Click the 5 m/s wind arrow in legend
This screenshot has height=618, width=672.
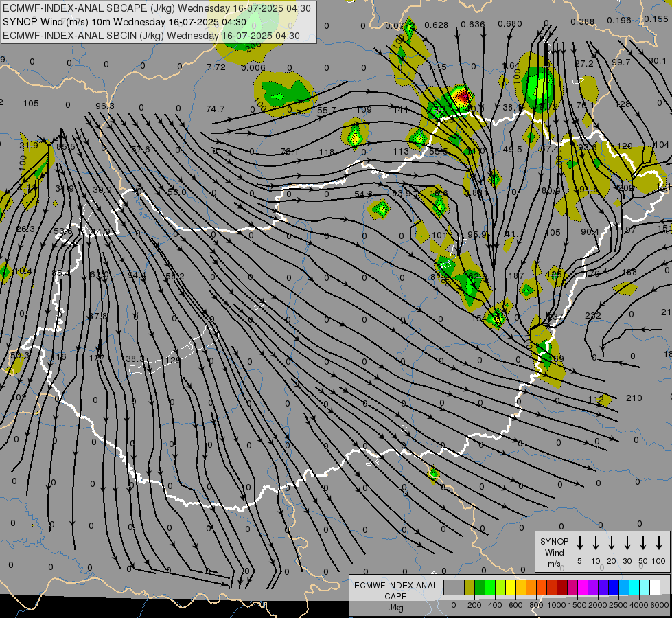[x=579, y=543]
